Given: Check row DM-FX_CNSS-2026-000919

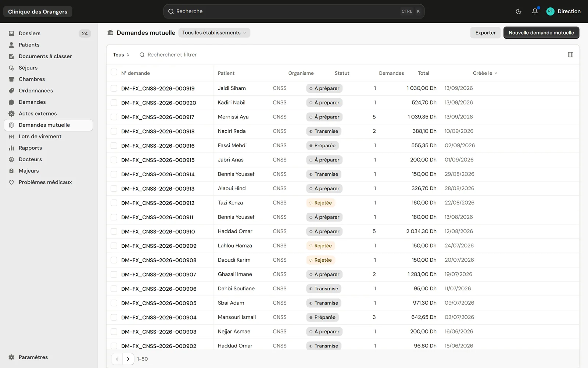Looking at the screenshot, I should point(114,88).
